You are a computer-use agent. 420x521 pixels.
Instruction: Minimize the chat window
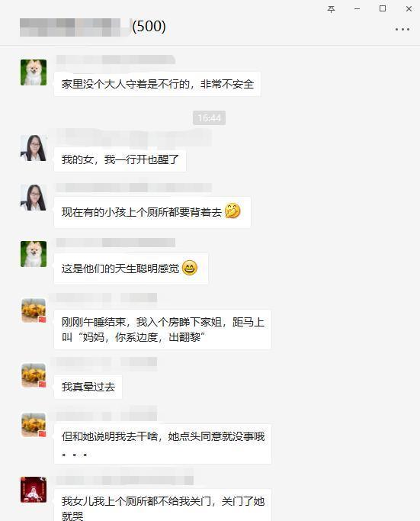[357, 9]
